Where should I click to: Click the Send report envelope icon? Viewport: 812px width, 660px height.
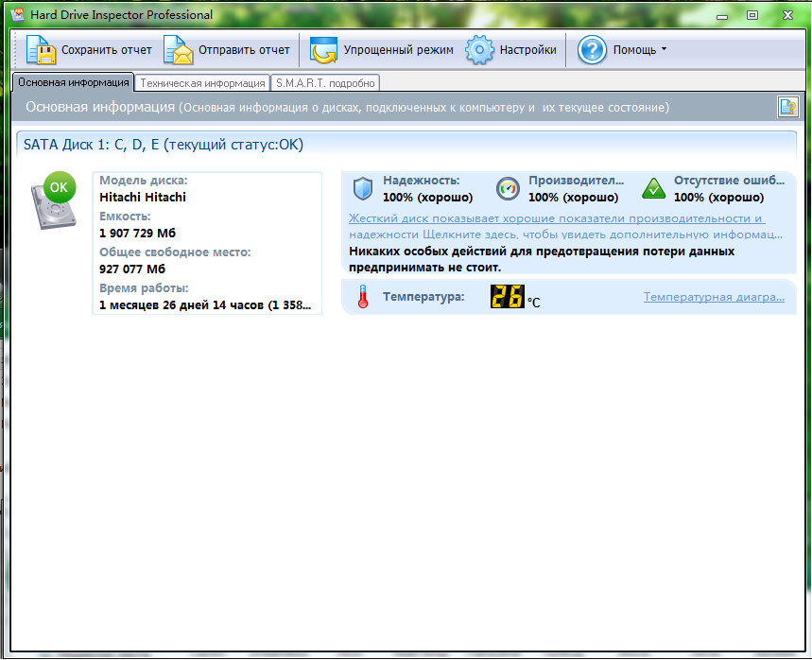point(178,50)
